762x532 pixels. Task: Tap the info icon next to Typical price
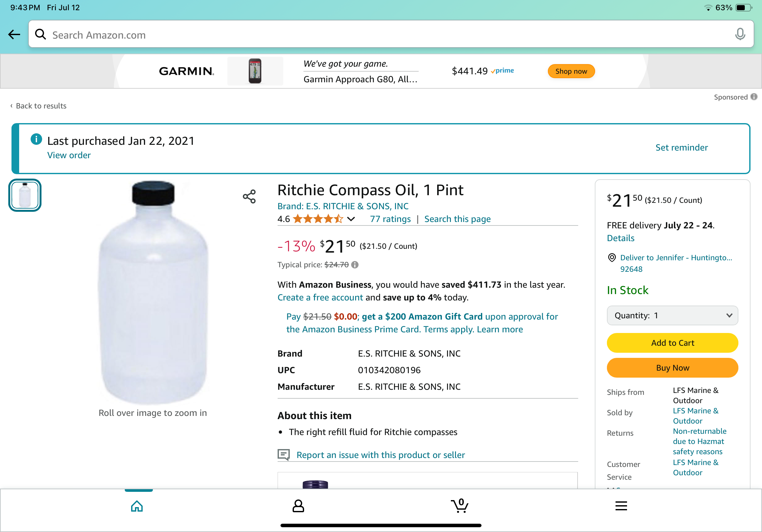click(355, 265)
